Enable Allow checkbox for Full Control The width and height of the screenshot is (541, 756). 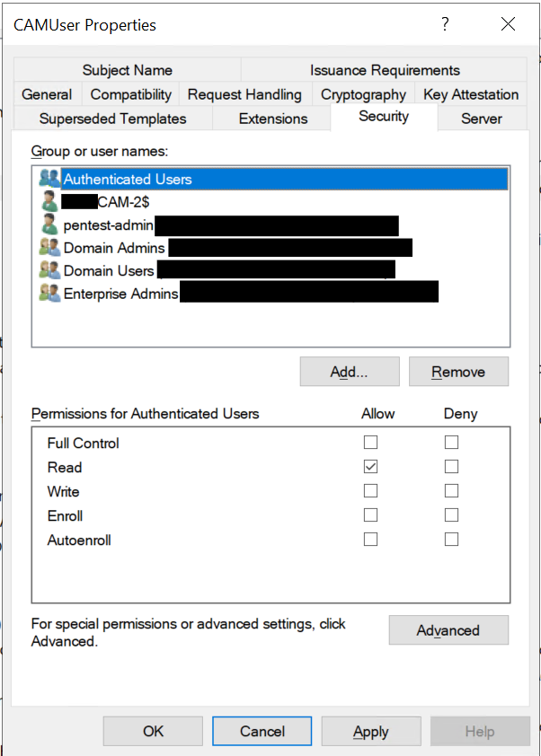point(370,443)
